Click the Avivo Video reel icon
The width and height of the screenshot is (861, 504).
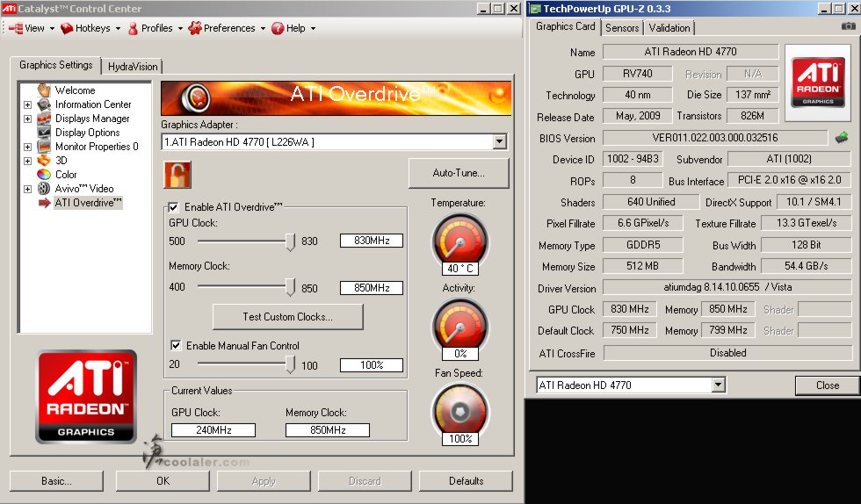[44, 188]
